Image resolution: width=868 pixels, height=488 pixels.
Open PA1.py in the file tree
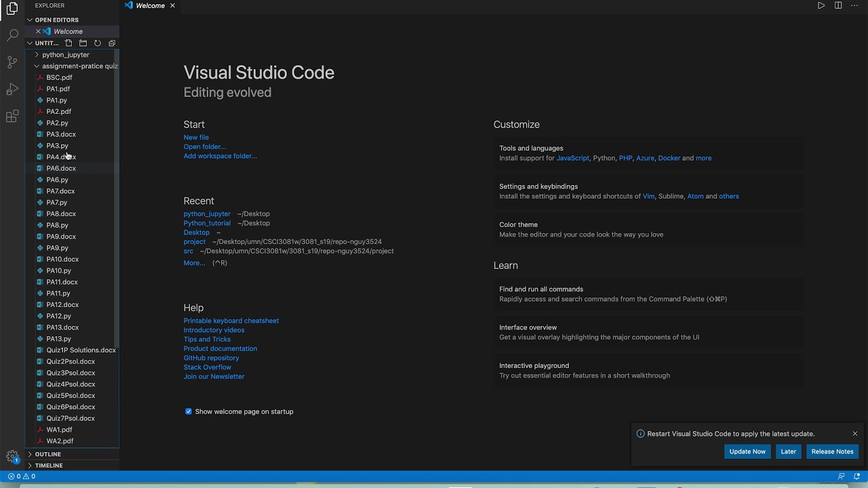[x=72, y=100]
